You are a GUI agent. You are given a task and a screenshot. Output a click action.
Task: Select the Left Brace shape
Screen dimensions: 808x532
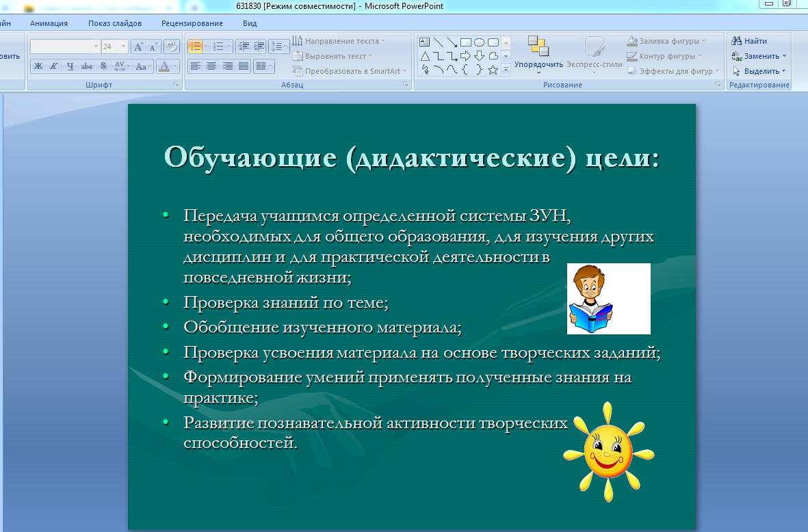pos(466,70)
